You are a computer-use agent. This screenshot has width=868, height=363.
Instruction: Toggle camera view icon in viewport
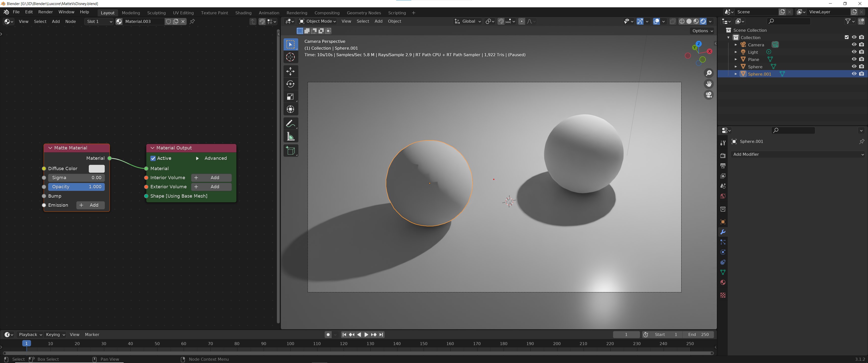coord(709,95)
